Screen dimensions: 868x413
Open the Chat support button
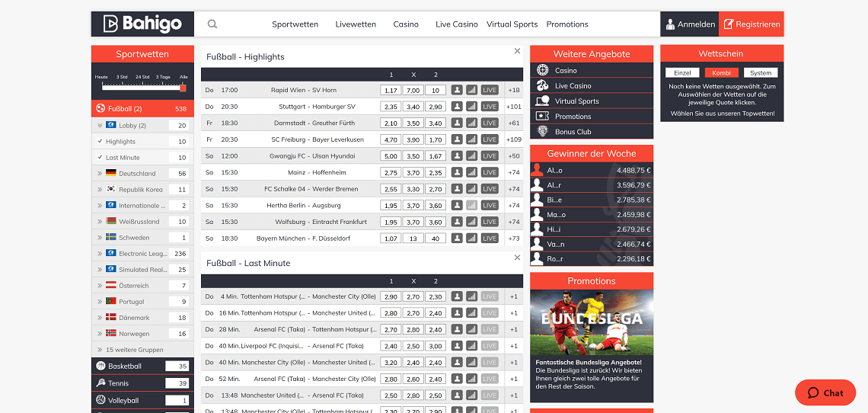[825, 392]
